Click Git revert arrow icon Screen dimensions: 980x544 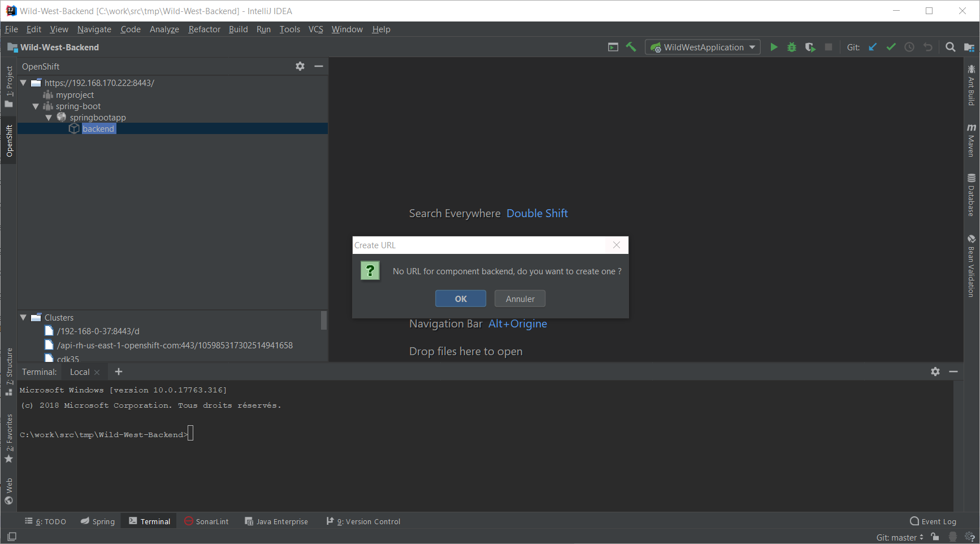[928, 48]
